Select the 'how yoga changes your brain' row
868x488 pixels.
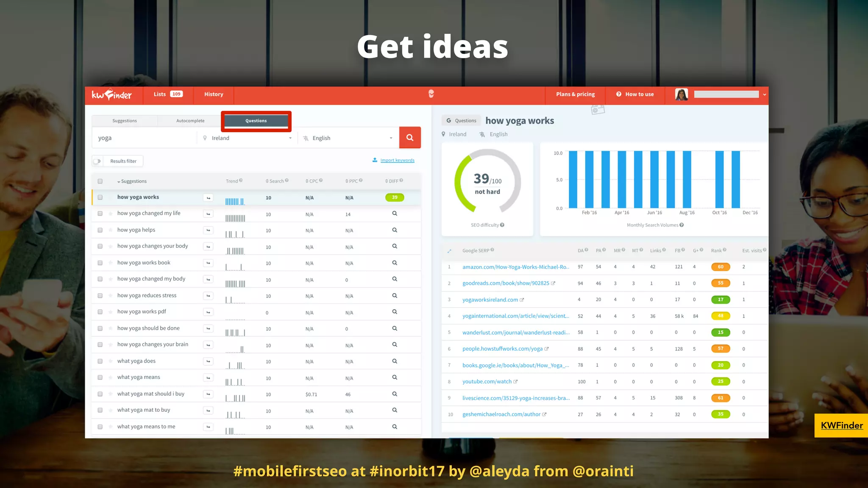point(256,345)
